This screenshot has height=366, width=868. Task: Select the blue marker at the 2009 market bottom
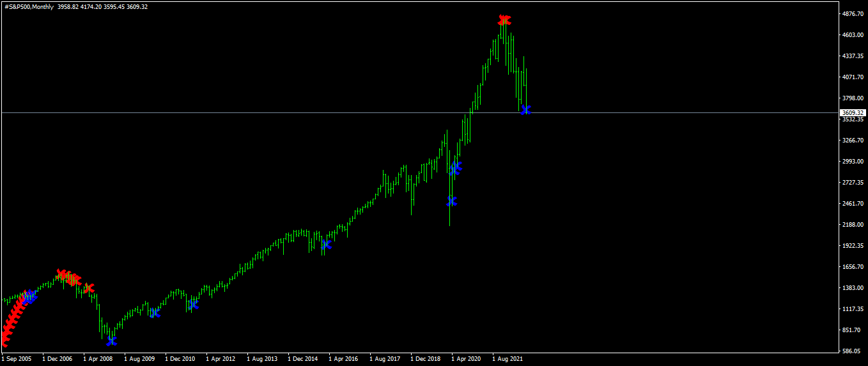(x=112, y=340)
